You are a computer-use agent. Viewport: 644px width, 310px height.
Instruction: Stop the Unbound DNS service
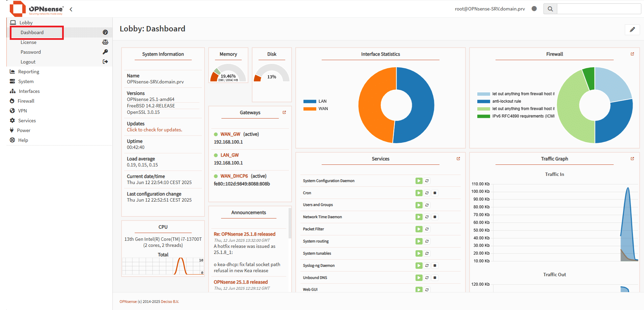(435, 278)
